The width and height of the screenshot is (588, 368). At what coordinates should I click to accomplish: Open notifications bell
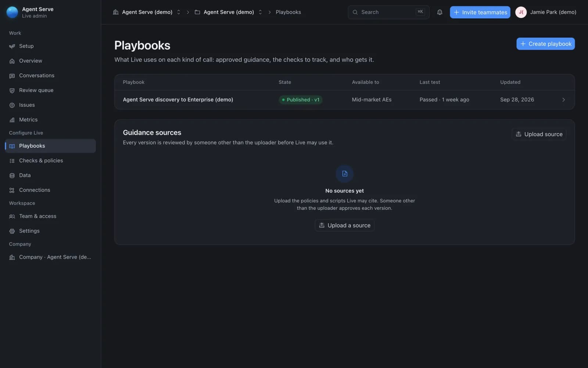(x=440, y=12)
